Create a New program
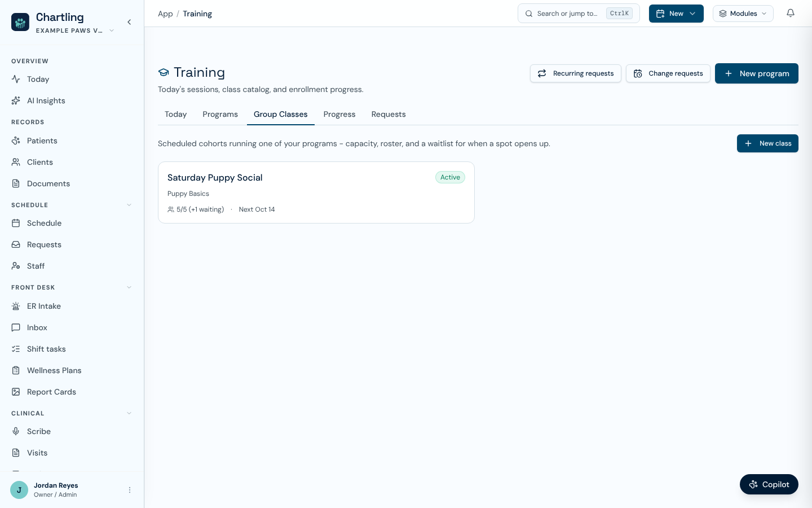 757,73
